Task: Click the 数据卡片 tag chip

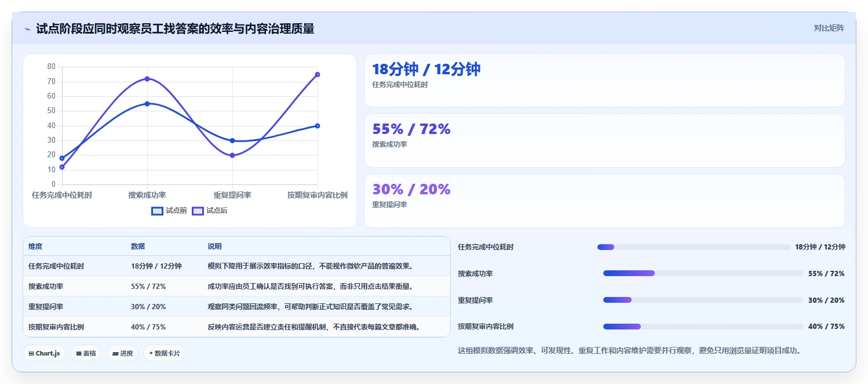Action: click(x=165, y=353)
